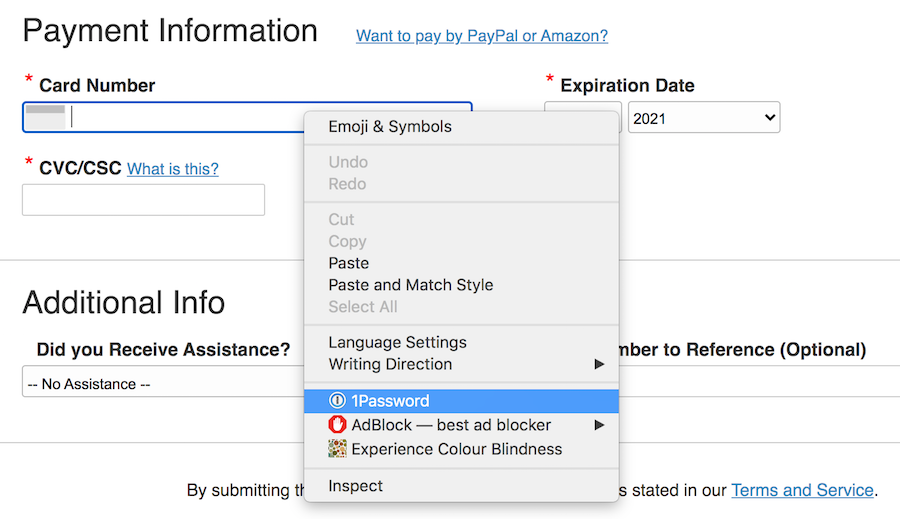Select Emoji & Symbols from context menu
The height and width of the screenshot is (519, 900).
(x=390, y=127)
